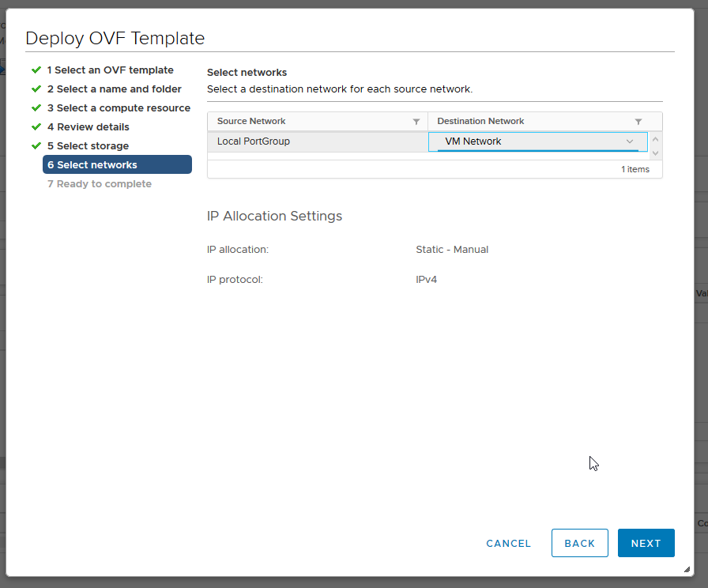Image resolution: width=708 pixels, height=588 pixels.
Task: Click the resize grip in dialog corner
Action: point(687,569)
